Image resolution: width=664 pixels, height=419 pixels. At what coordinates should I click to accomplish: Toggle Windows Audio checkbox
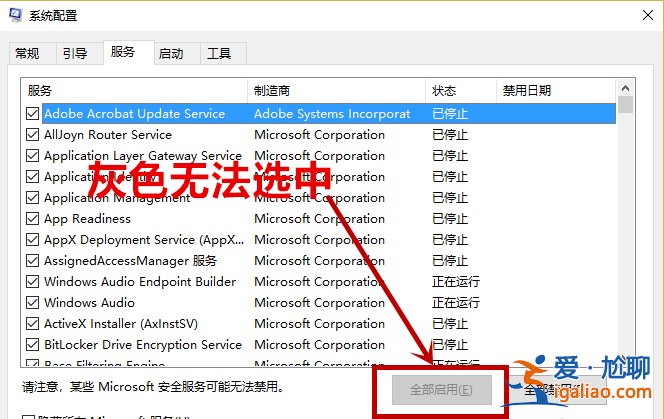pyautogui.click(x=33, y=302)
